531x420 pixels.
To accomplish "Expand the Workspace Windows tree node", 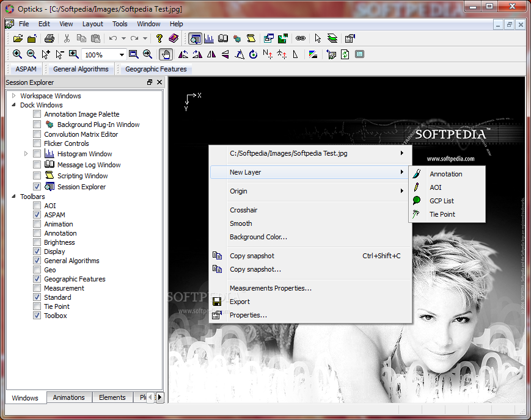I will [14, 96].
